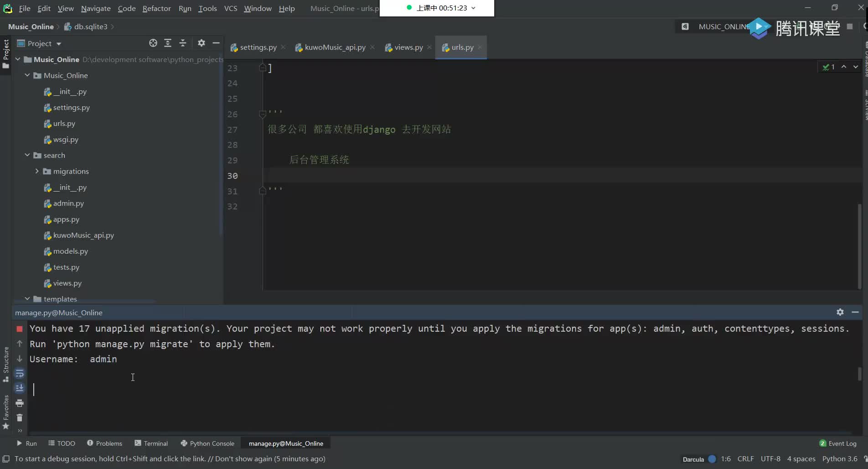
Task: Click the console vertical scrollbar
Action: click(x=860, y=374)
